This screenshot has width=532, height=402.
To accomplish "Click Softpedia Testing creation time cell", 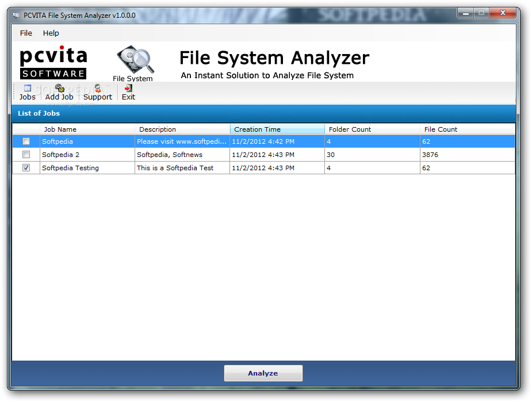I will point(277,167).
